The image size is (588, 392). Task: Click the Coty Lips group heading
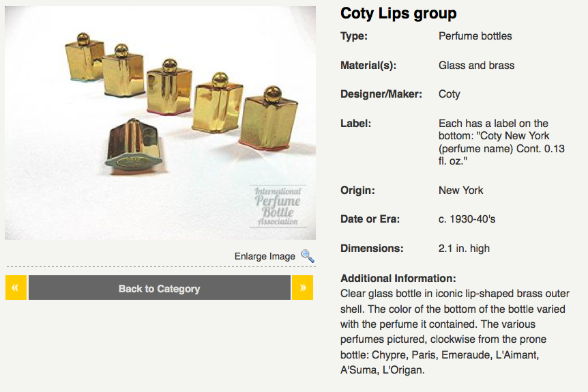point(398,13)
